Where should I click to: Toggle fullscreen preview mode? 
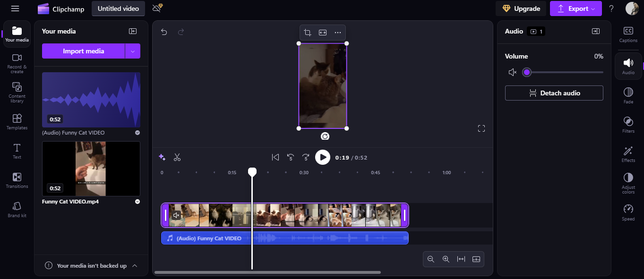481,128
